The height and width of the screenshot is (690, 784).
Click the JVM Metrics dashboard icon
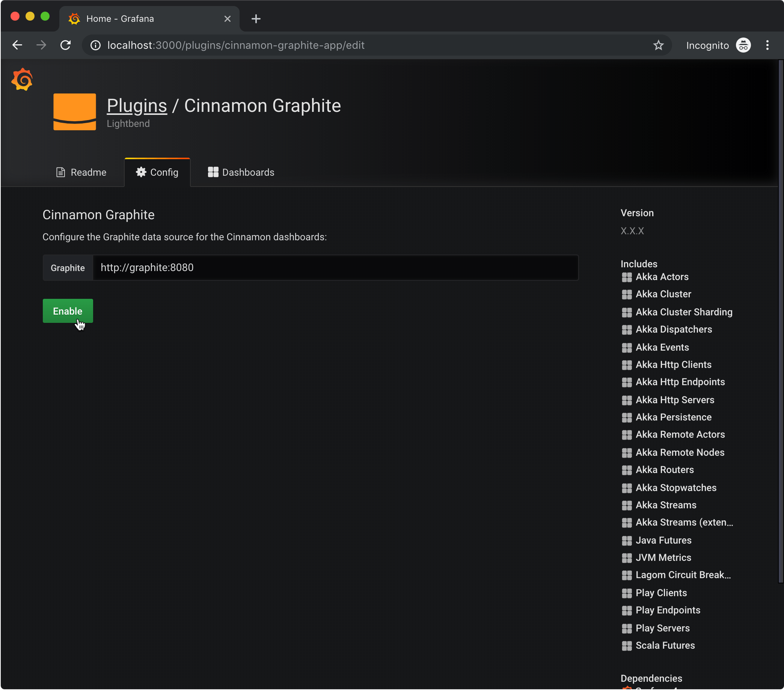pyautogui.click(x=627, y=557)
